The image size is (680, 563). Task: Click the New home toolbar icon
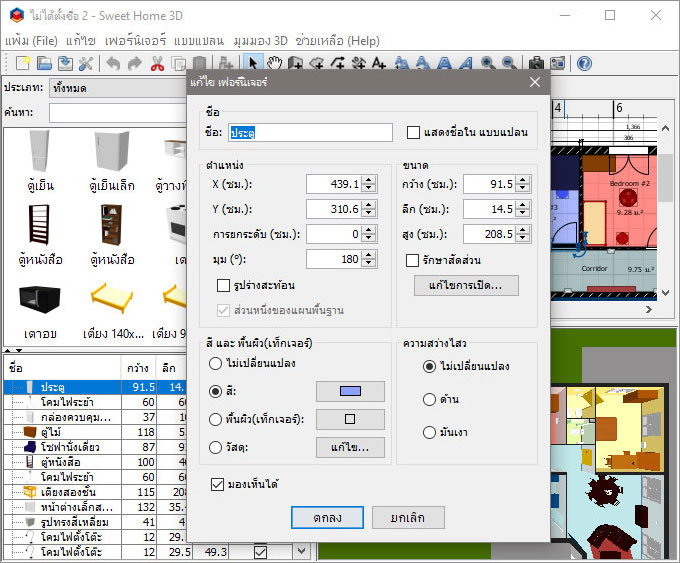coord(23,63)
